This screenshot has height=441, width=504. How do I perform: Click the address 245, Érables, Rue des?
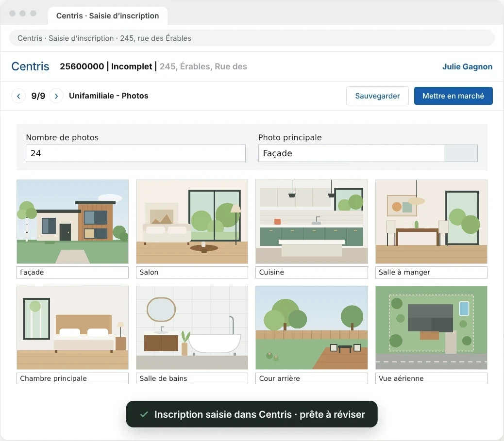pyautogui.click(x=203, y=66)
